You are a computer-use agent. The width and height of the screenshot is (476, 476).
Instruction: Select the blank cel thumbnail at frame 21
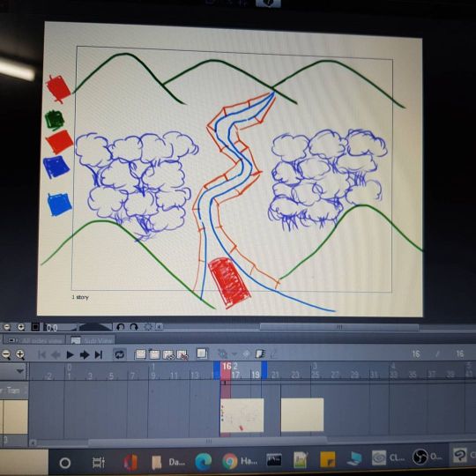tap(302, 414)
